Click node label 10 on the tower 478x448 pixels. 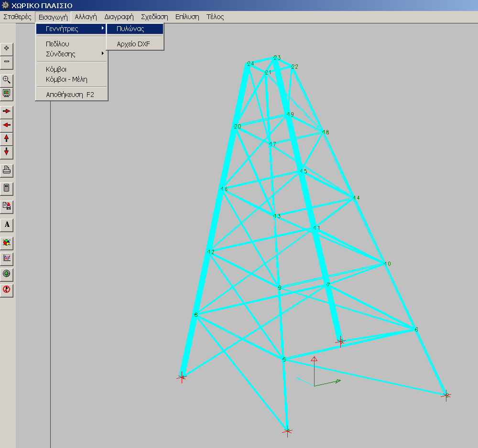(388, 264)
